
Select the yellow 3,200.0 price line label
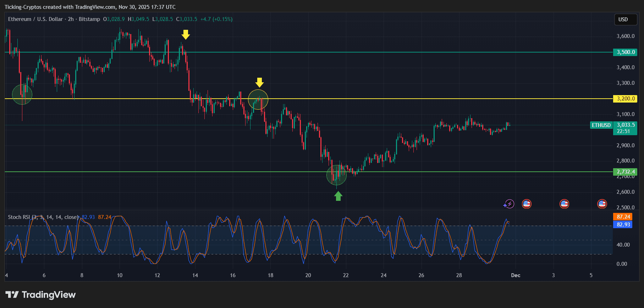point(625,99)
